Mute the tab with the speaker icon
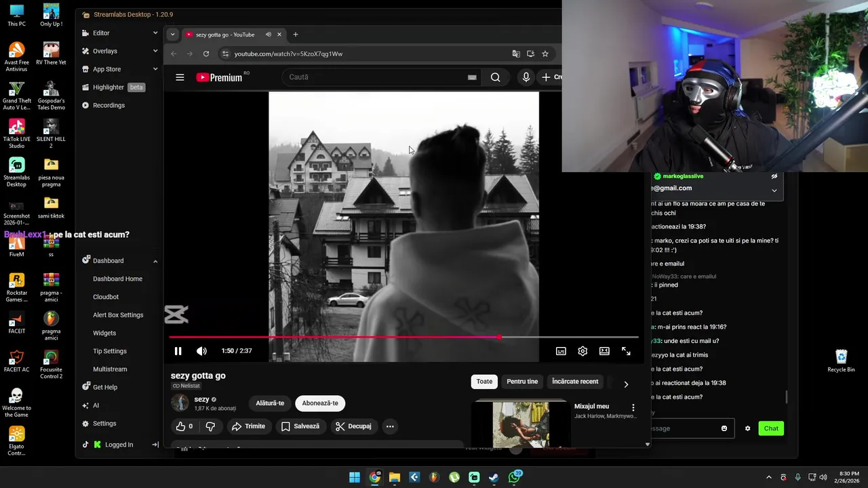 click(269, 35)
